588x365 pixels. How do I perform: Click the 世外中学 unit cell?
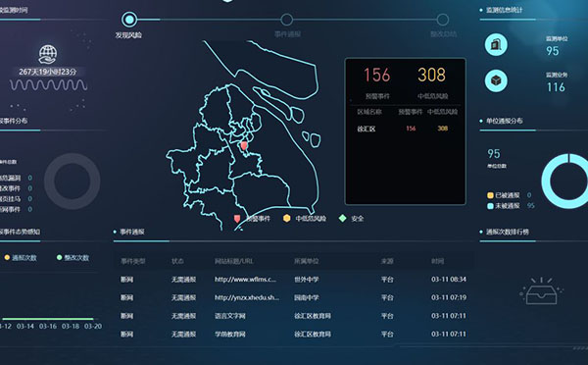pyautogui.click(x=307, y=280)
